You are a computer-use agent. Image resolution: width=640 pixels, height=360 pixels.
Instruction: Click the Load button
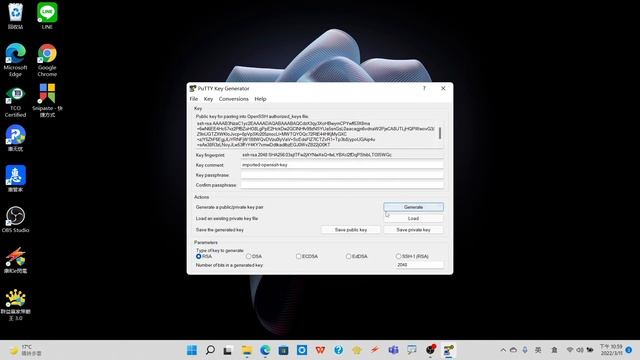pos(413,218)
